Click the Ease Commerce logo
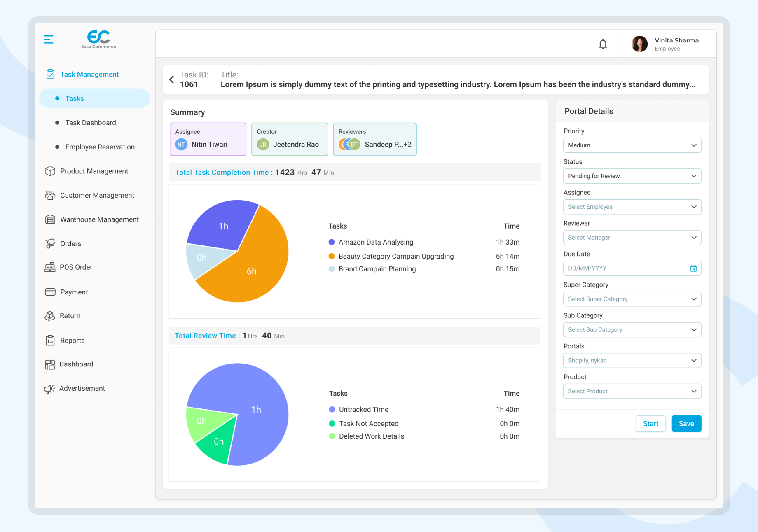The height and width of the screenshot is (532, 758). click(x=98, y=39)
